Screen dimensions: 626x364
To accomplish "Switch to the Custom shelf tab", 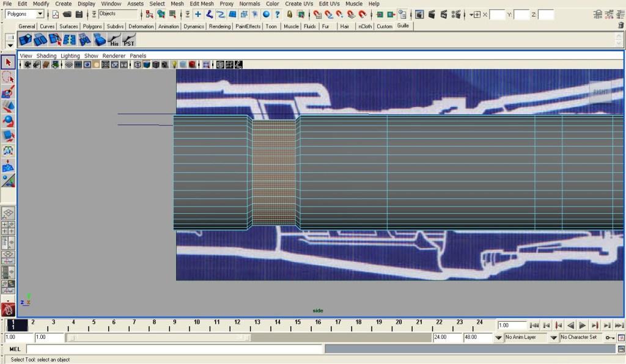I will (385, 26).
